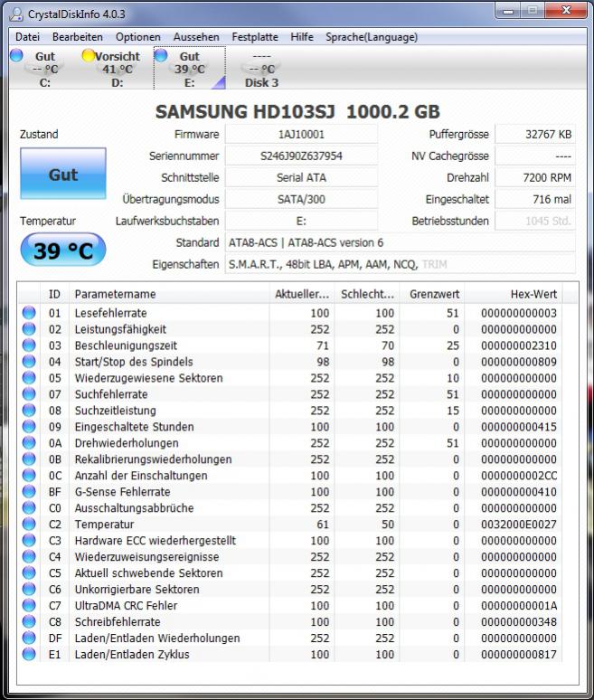This screenshot has height=700, width=594.
Task: Click the Eingeschaltet field 716 mal
Action: [x=535, y=199]
